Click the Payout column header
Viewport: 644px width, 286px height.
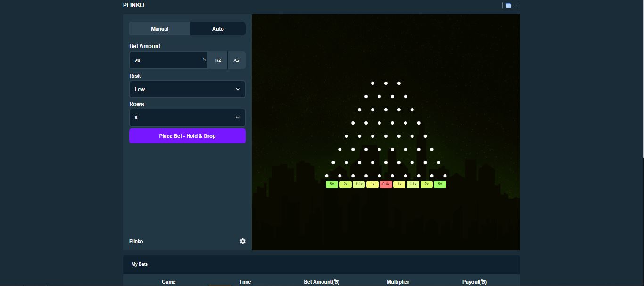(x=474, y=282)
